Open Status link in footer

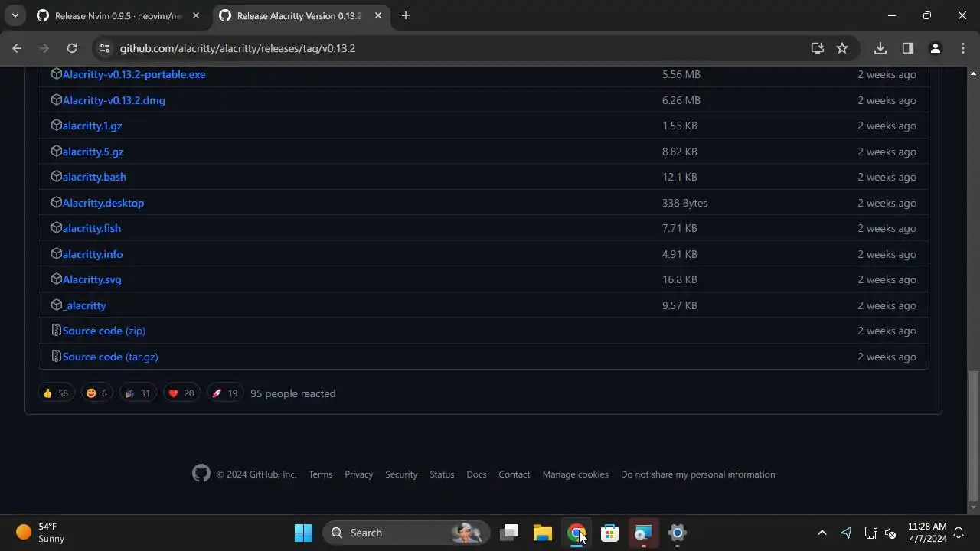click(442, 474)
